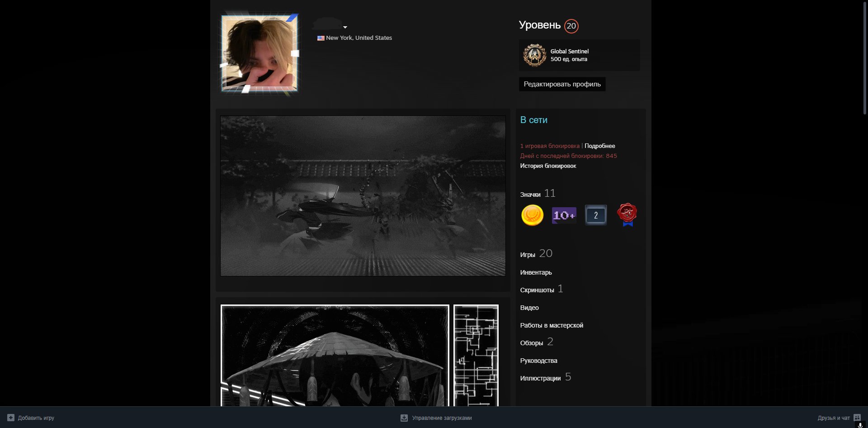Open Управление загрузками downloads manager
Viewport: 868px width, 428px height.
[x=442, y=418]
